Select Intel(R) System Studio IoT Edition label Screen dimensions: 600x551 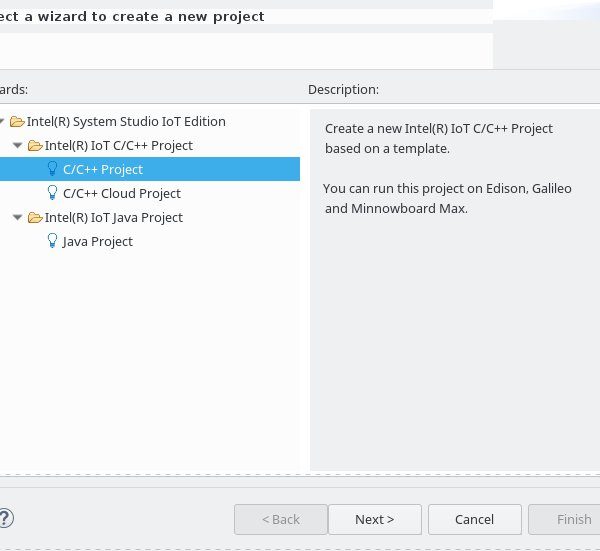pyautogui.click(x=126, y=122)
